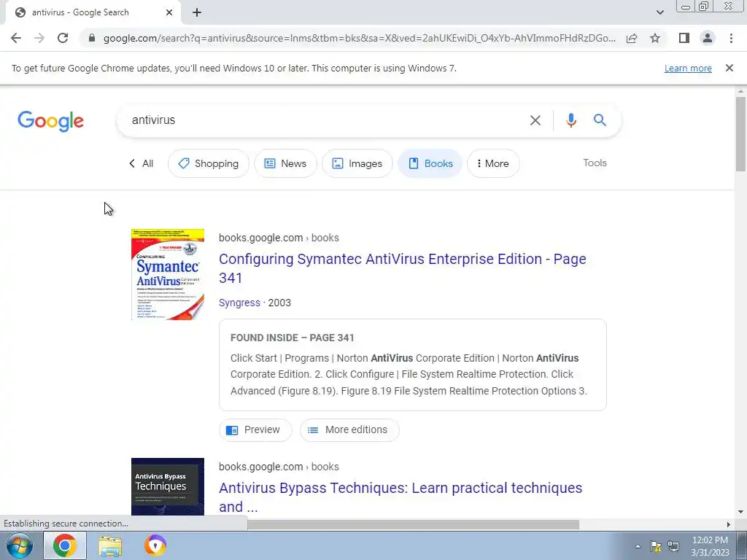Click the Chrome taskbar icon
The image size is (747, 560).
[x=65, y=545]
